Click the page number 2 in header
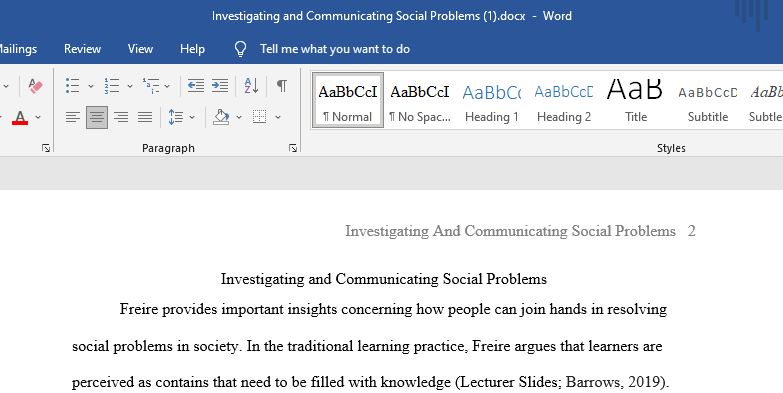The image size is (783, 393). [692, 231]
